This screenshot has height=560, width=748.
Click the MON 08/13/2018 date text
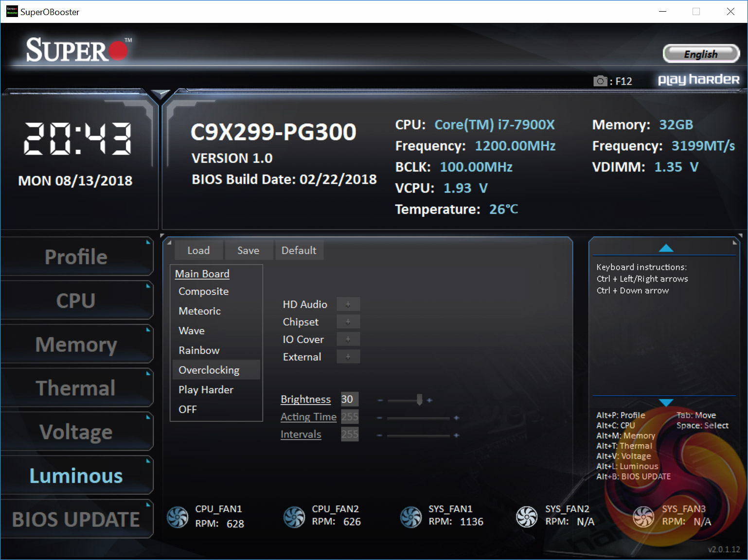[x=75, y=181]
